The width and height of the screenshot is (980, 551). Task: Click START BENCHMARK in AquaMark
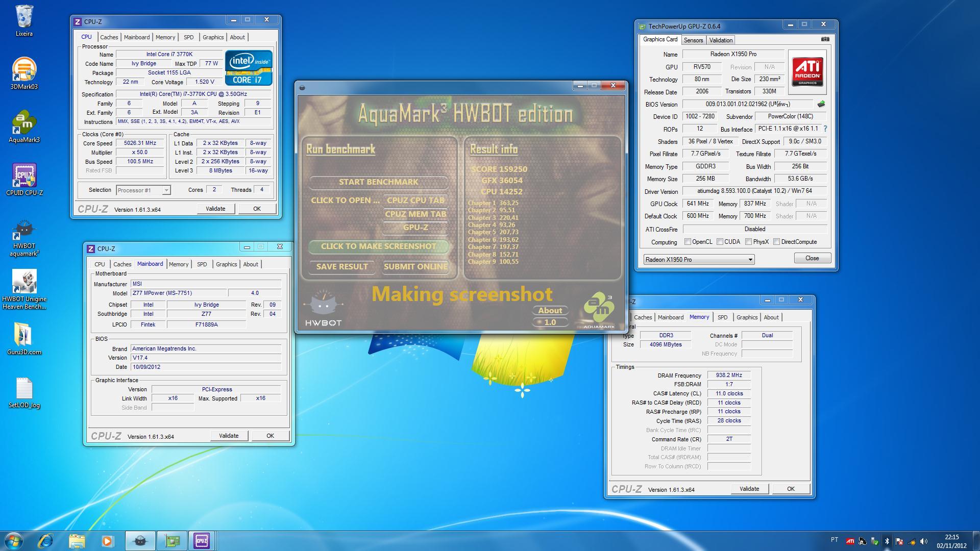tap(378, 182)
